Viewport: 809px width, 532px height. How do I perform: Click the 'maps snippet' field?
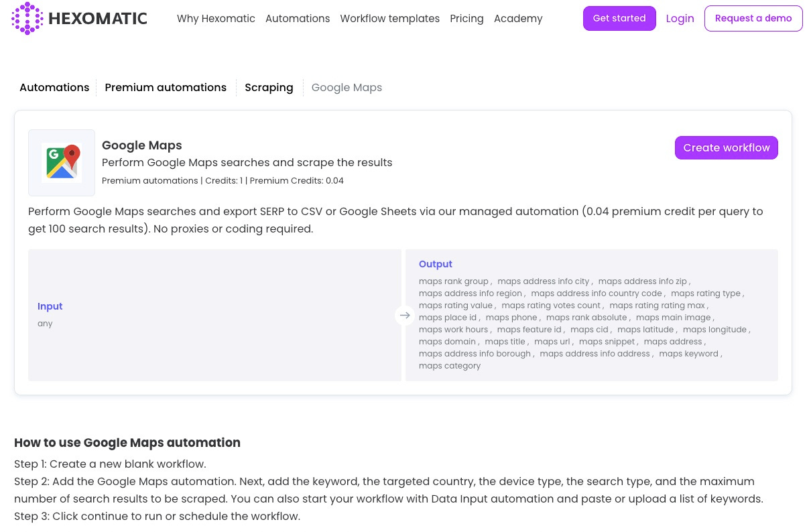(x=607, y=342)
